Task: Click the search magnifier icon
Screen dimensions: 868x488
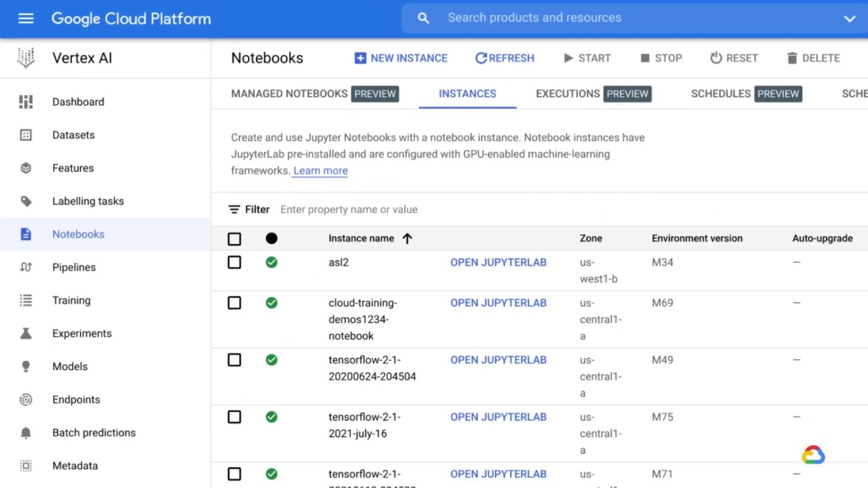Action: (x=423, y=18)
